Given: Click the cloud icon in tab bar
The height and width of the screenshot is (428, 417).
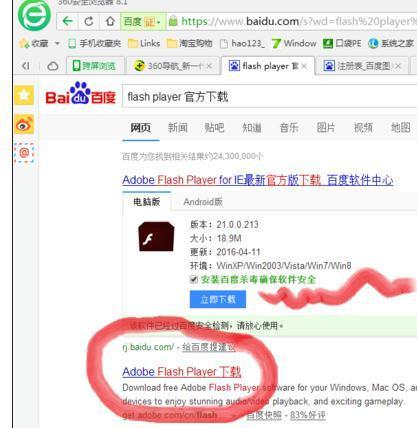Looking at the screenshot, I should (x=52, y=66).
